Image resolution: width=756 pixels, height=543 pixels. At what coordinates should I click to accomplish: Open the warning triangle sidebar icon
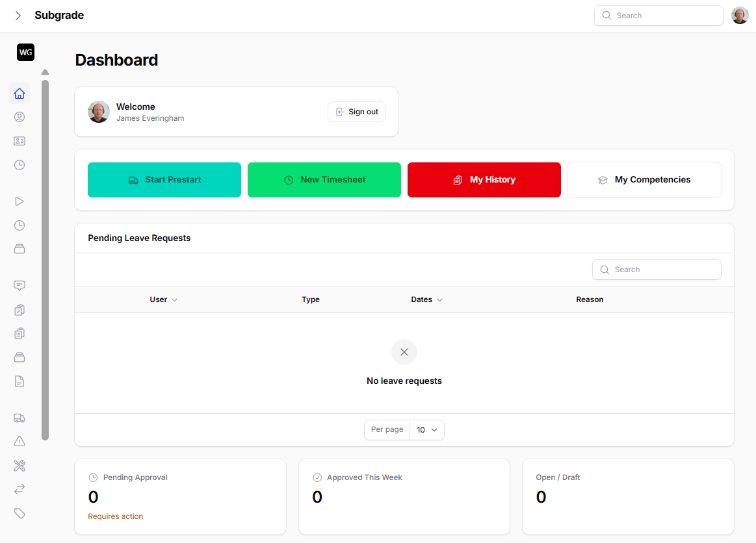click(20, 442)
